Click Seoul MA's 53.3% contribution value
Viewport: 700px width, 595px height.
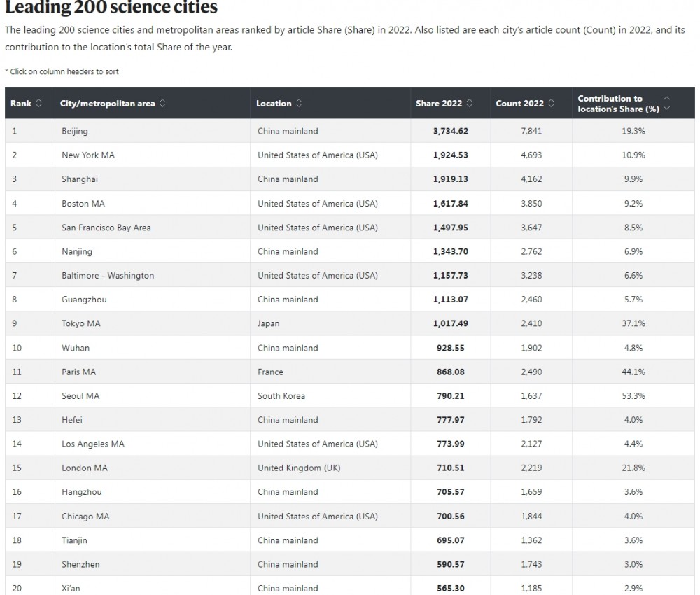tap(633, 395)
